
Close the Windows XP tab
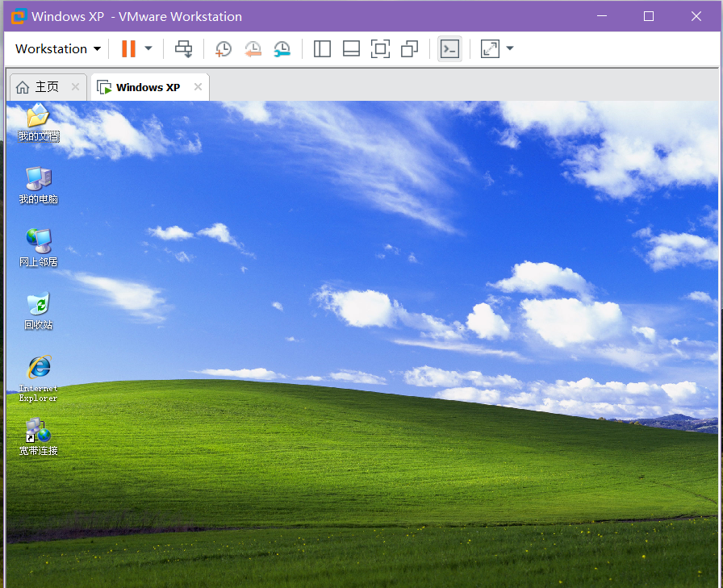tap(199, 86)
